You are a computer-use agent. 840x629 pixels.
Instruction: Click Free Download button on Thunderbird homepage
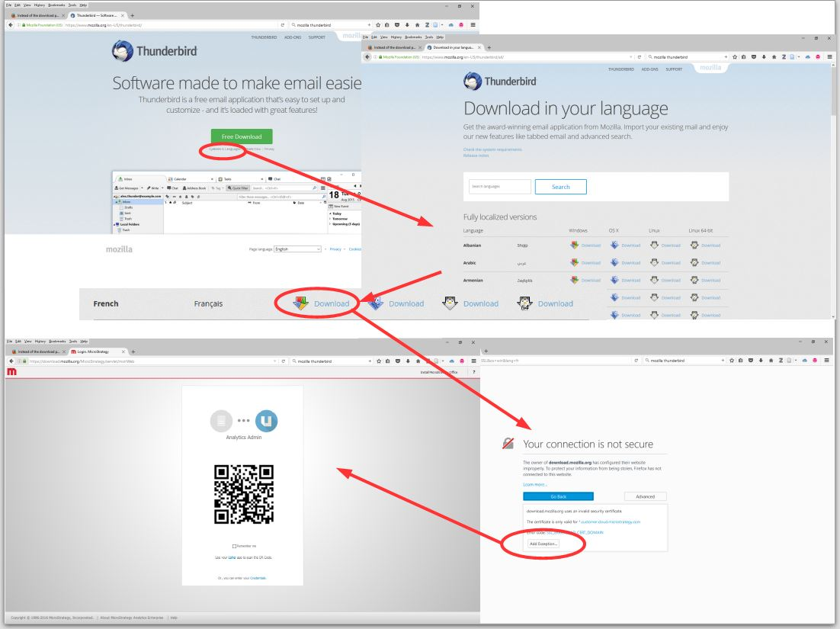[242, 136]
